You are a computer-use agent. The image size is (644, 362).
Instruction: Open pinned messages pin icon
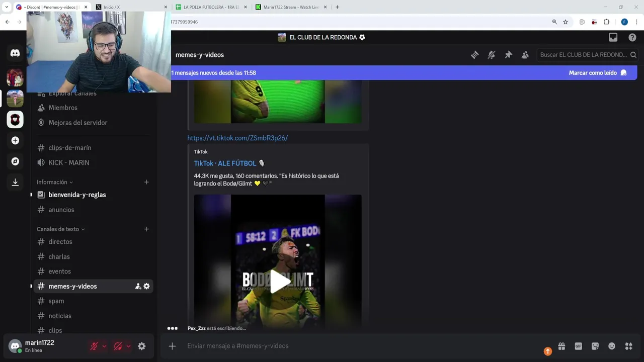[x=508, y=55]
